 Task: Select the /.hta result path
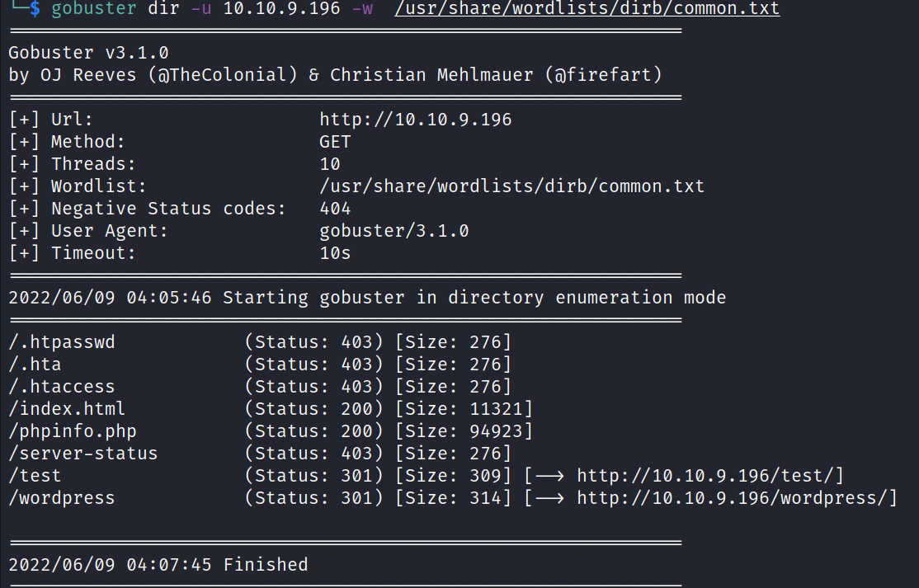tap(35, 364)
